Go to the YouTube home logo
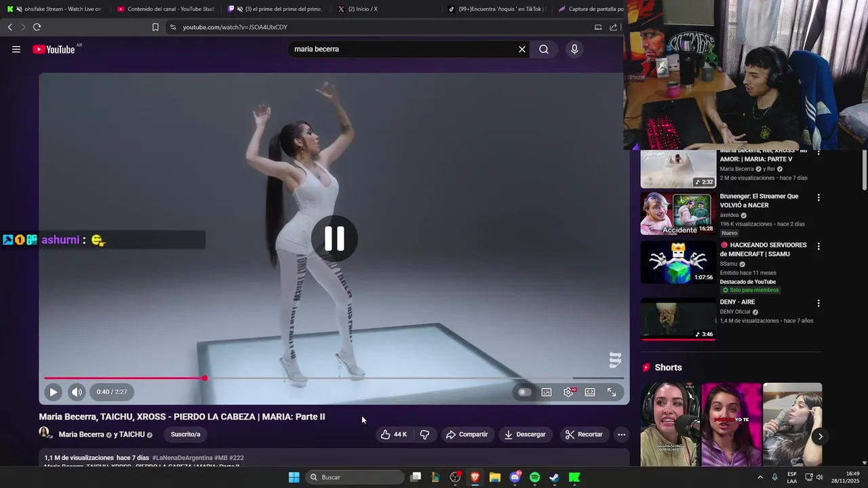This screenshot has height=488, width=868. pos(54,49)
